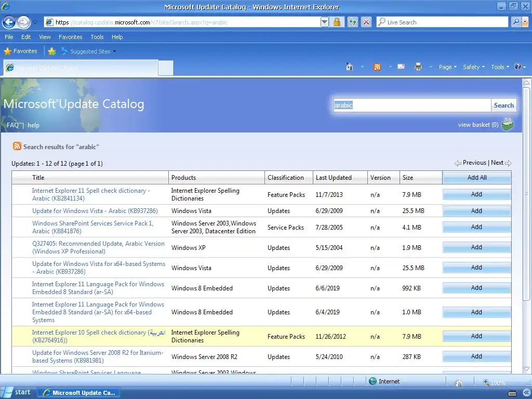Click the browser Forward arrow button

click(23, 22)
